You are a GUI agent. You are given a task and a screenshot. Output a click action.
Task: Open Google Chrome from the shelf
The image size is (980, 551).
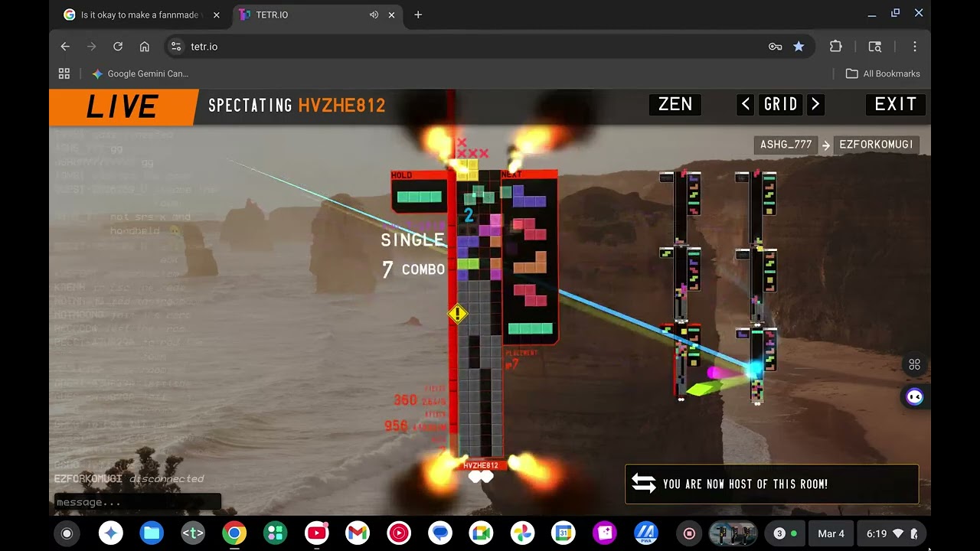tap(234, 533)
